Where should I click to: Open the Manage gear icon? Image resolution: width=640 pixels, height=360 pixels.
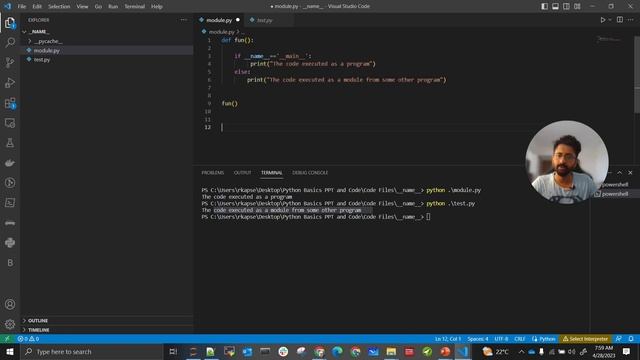pyautogui.click(x=10, y=324)
